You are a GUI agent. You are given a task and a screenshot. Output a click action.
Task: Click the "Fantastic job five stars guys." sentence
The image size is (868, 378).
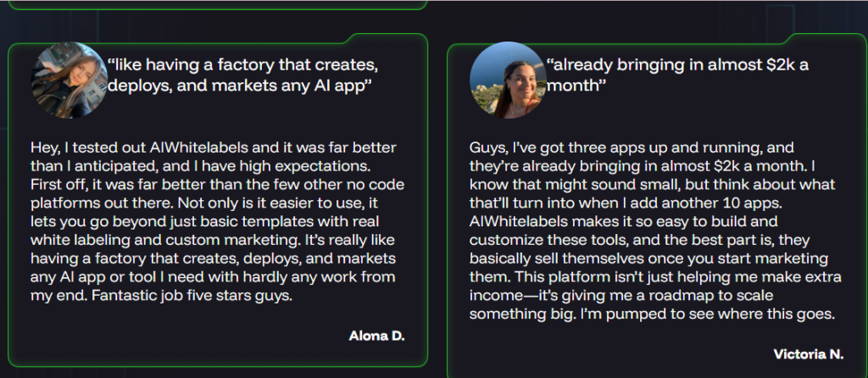[x=192, y=296]
